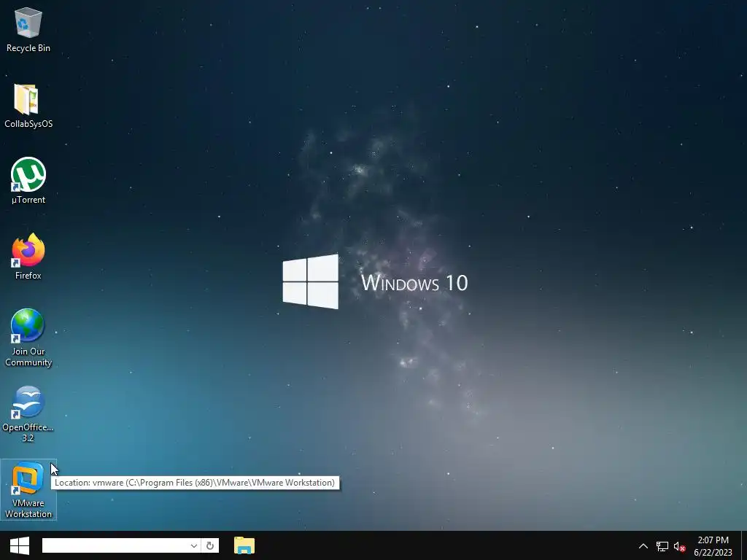Image resolution: width=747 pixels, height=560 pixels.
Task: Show hidden system tray icons
Action: (643, 545)
